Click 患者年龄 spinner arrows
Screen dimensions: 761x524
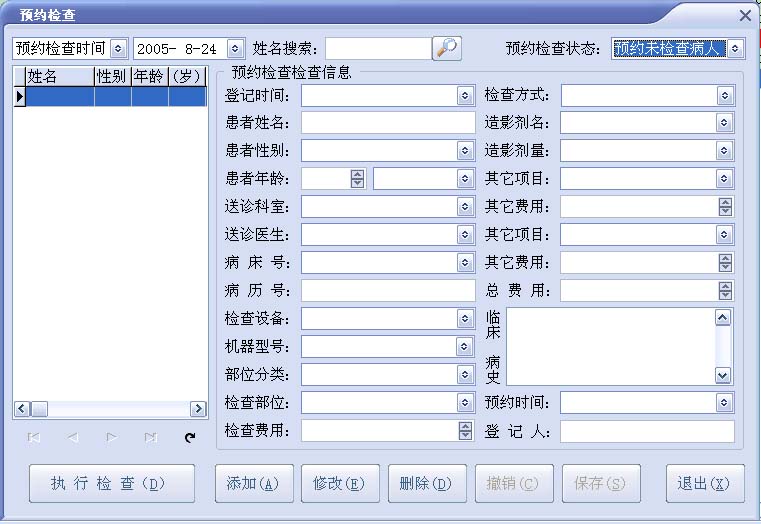coord(357,179)
